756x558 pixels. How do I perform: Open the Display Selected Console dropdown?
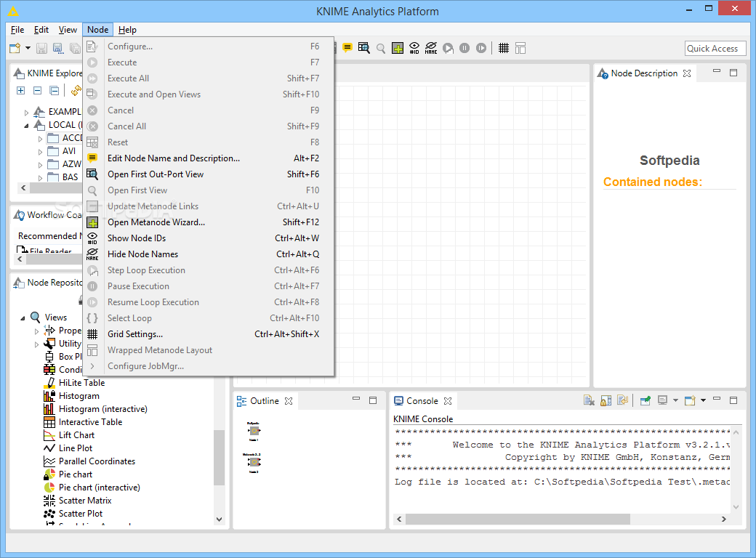coord(675,400)
